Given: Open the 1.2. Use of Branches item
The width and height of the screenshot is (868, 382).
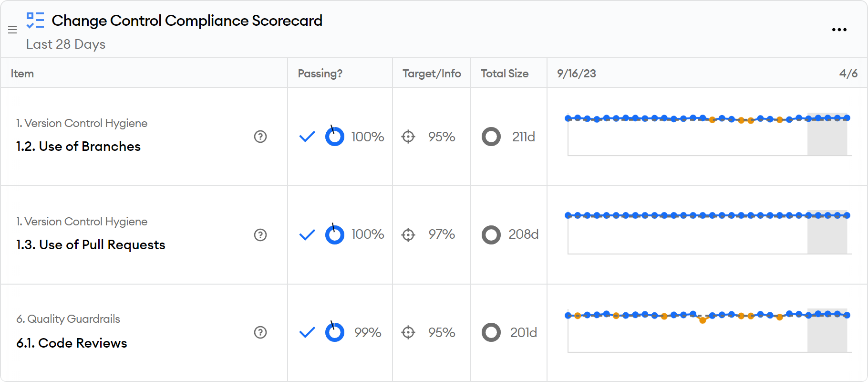Looking at the screenshot, I should point(78,146).
